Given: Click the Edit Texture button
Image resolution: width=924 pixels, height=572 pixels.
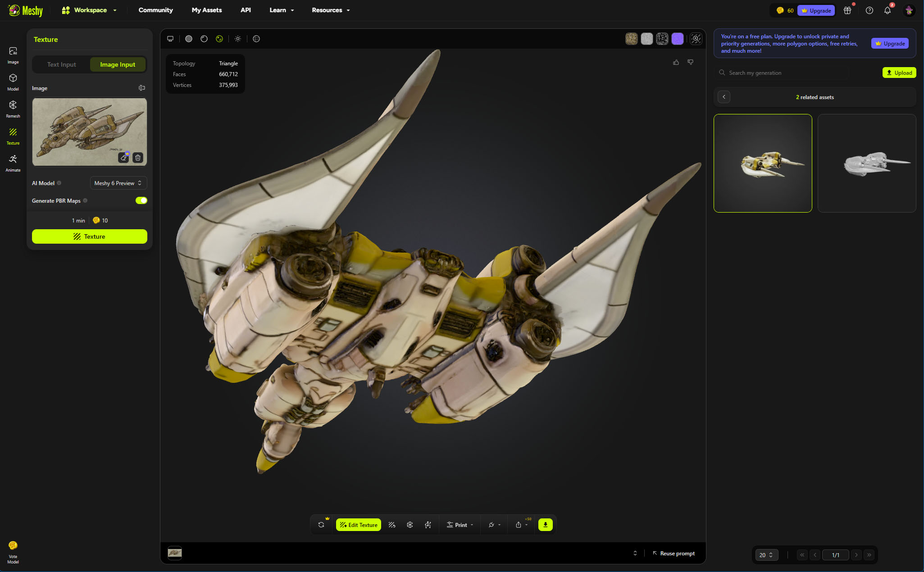Looking at the screenshot, I should click(x=359, y=525).
